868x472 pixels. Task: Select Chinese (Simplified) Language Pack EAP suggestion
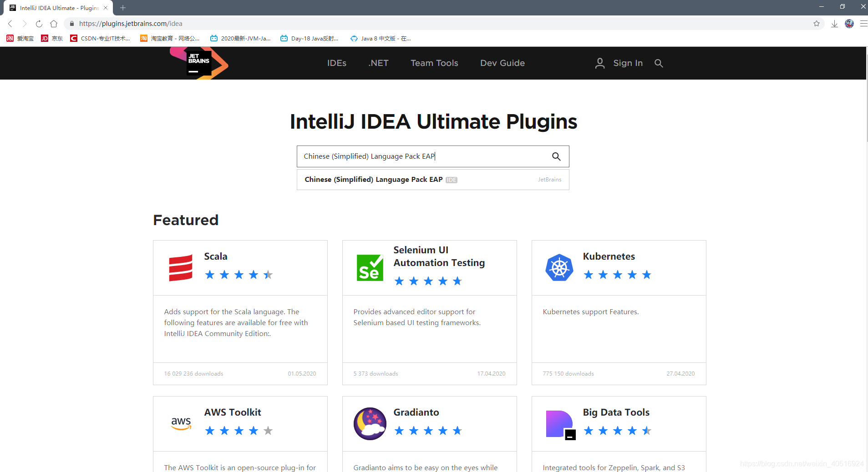pos(433,180)
